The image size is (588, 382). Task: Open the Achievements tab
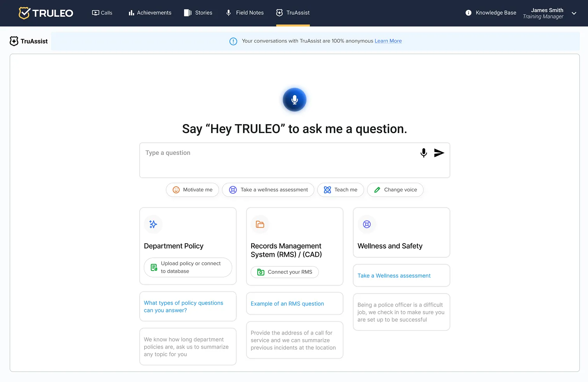point(150,13)
